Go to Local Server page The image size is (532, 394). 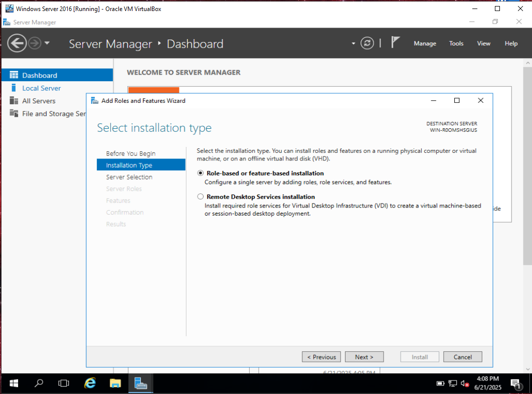coord(42,88)
